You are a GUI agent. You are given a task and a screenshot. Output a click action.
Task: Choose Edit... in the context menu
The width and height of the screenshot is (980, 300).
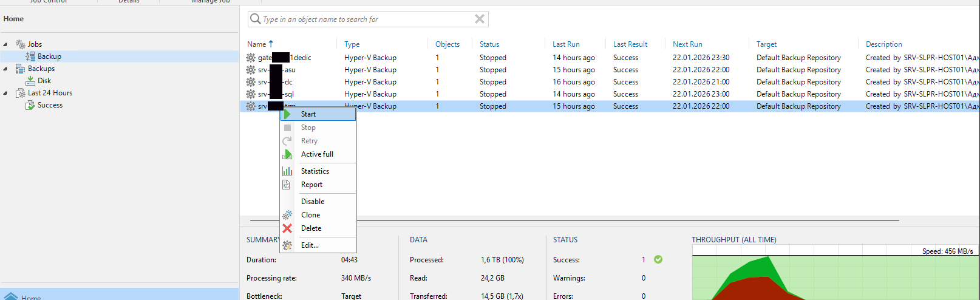(318, 245)
